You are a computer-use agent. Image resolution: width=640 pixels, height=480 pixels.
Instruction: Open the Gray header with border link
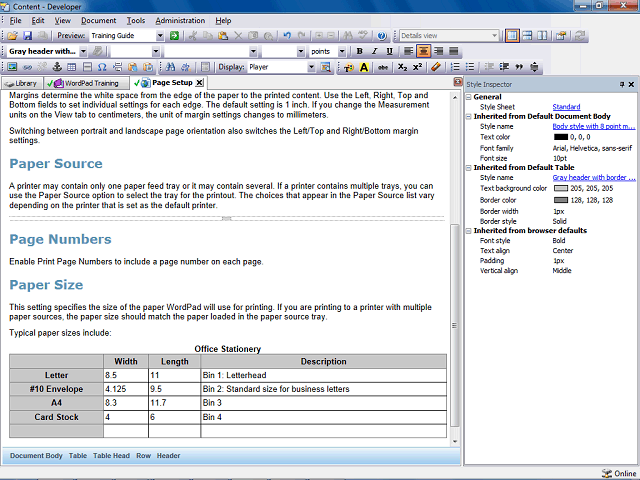pyautogui.click(x=594, y=178)
